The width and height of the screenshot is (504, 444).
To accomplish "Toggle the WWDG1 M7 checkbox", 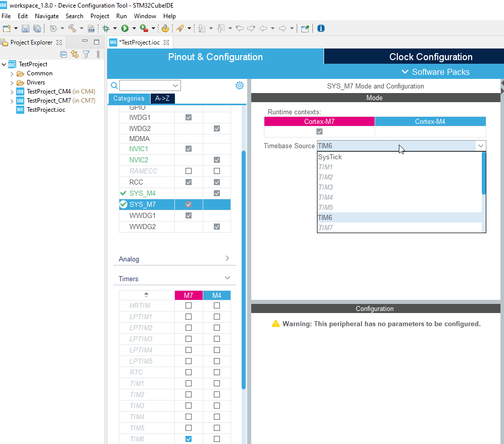I will [189, 215].
